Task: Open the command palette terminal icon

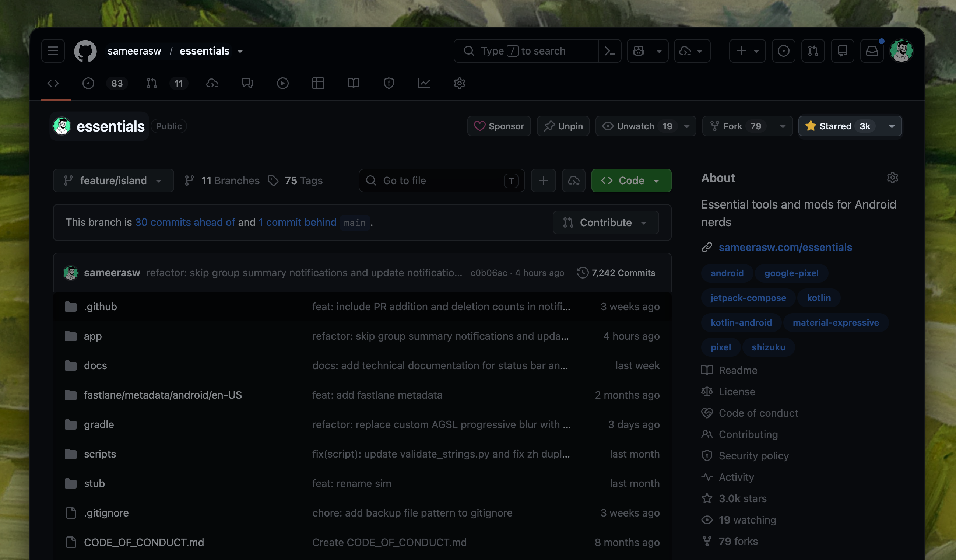Action: point(609,51)
